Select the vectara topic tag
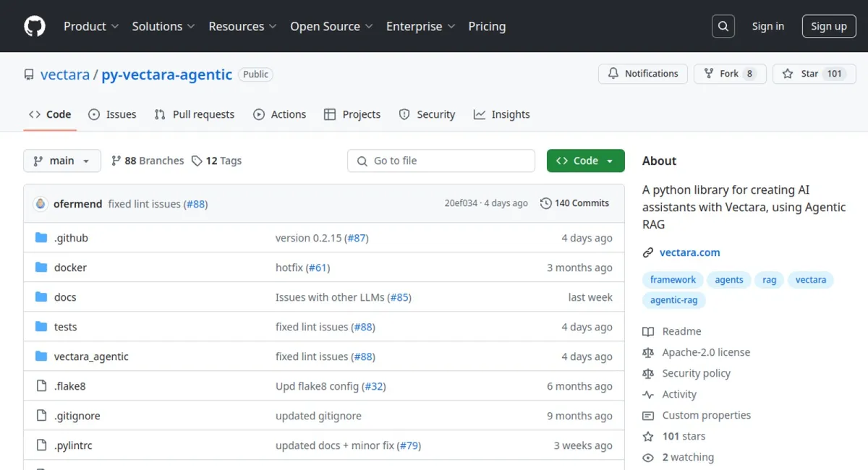The image size is (868, 470). click(811, 280)
